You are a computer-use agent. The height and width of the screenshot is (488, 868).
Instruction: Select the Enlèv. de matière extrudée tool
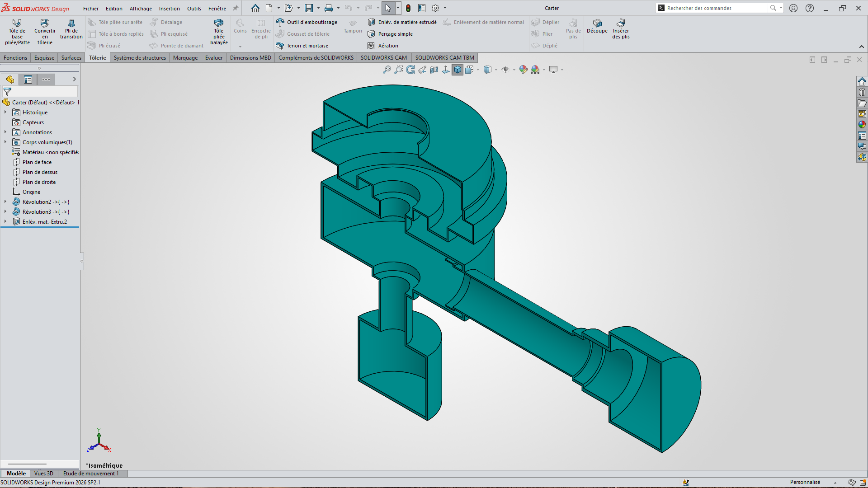(402, 22)
